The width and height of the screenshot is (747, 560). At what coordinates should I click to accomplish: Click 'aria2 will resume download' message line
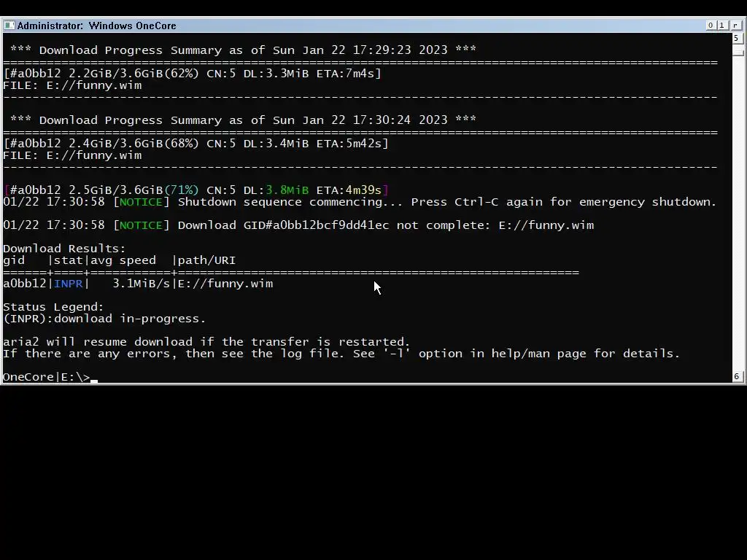pyautogui.click(x=206, y=342)
